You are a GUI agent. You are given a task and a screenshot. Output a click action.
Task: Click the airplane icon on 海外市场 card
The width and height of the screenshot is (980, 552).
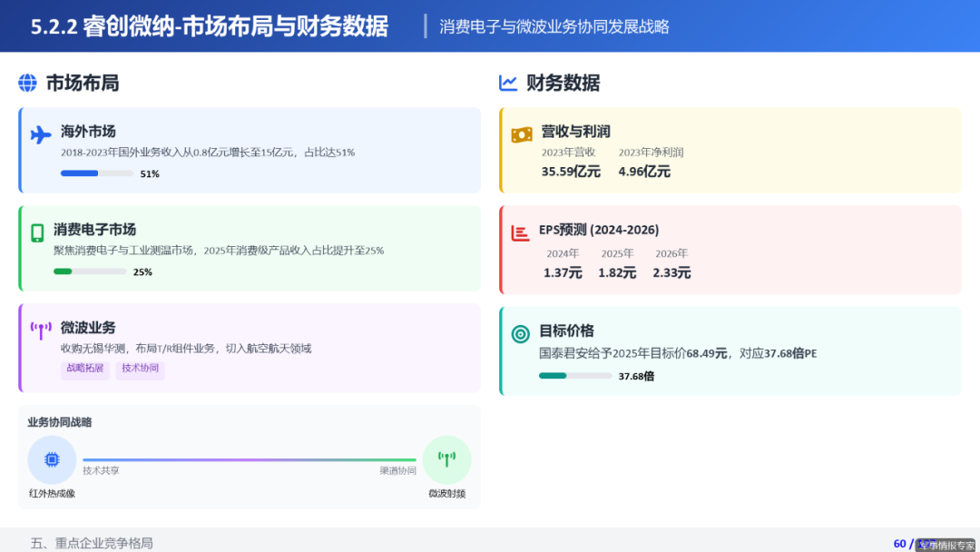[39, 133]
